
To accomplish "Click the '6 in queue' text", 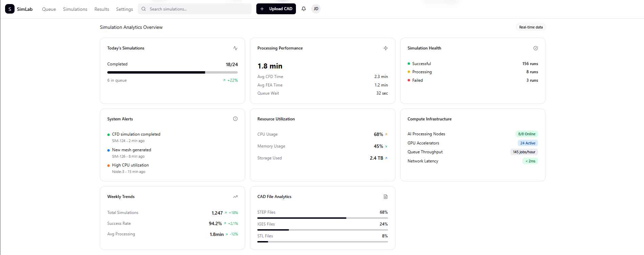I will tap(117, 80).
